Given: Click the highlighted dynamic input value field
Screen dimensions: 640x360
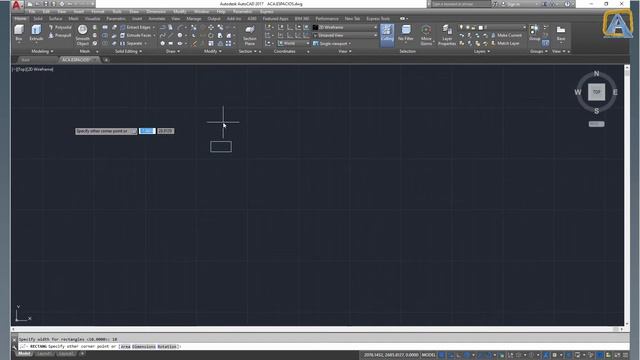Looking at the screenshot, I should point(147,131).
